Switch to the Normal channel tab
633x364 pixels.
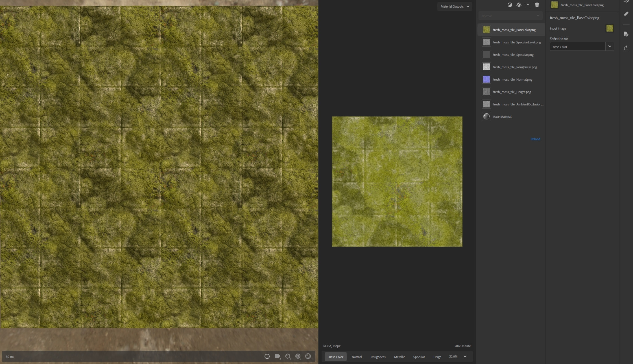click(x=357, y=357)
